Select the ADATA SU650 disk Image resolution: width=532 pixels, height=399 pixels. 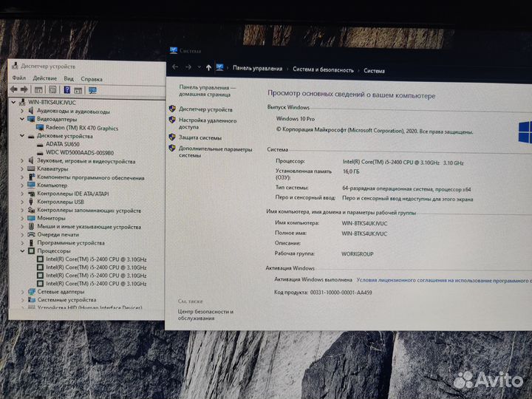click(62, 144)
